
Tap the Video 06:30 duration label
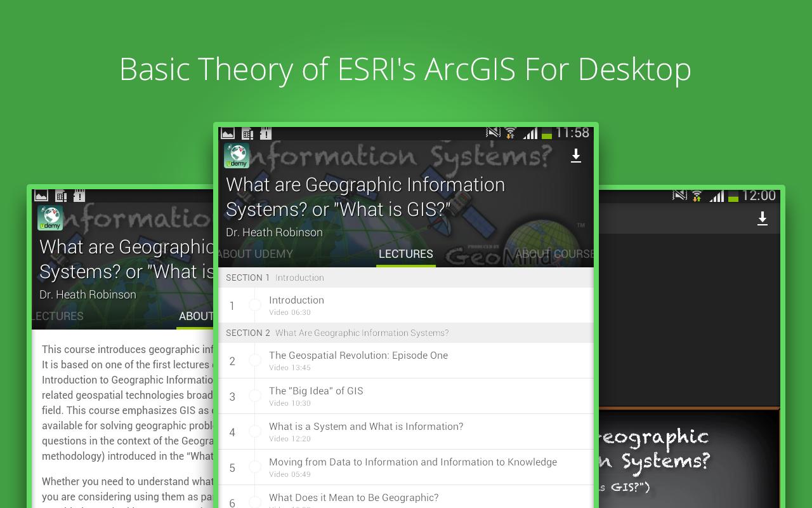tap(290, 312)
